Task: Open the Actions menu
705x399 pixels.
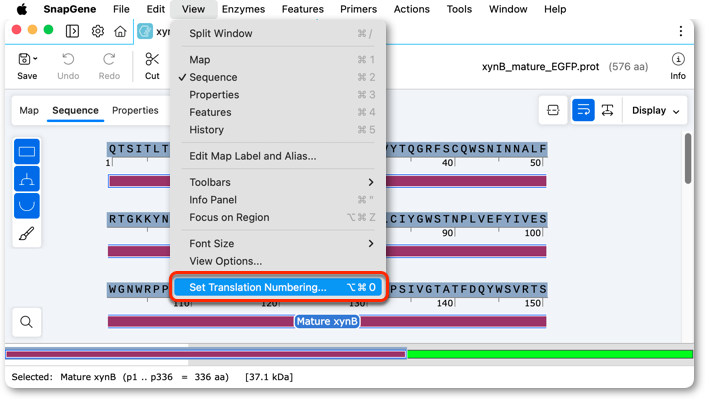Action: 411,9
